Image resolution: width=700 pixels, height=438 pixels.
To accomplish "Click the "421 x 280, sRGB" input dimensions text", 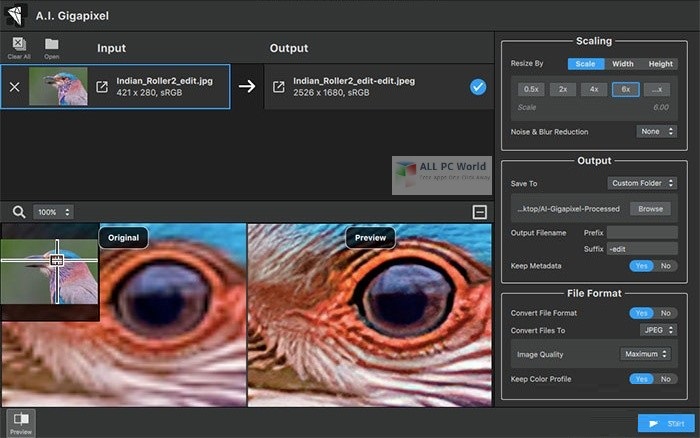I will tap(149, 92).
